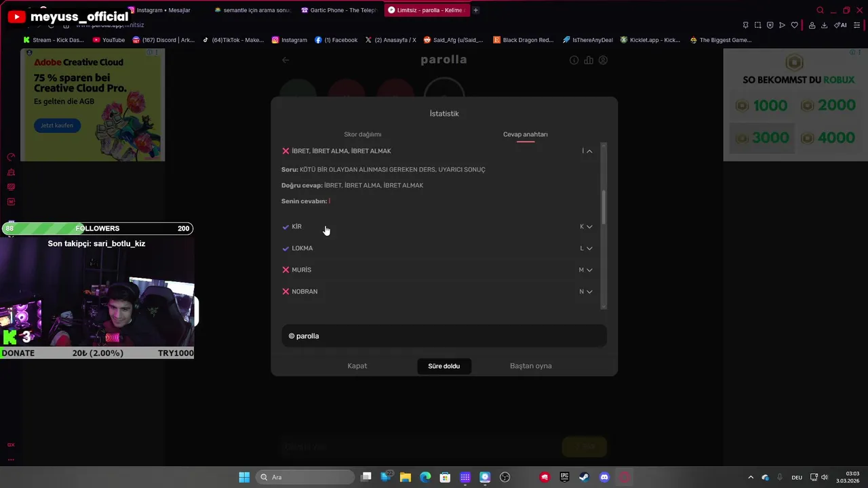Open the parolla info icon
The width and height of the screenshot is (868, 488).
click(574, 60)
